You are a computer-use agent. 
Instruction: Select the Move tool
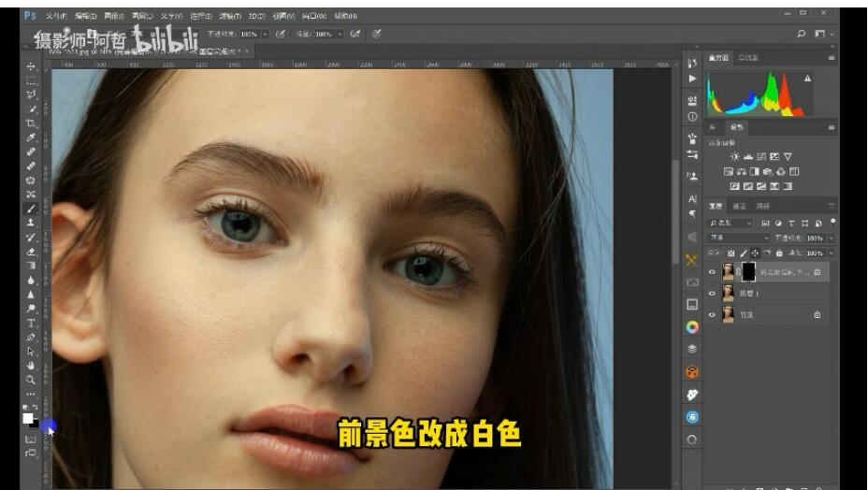click(31, 66)
